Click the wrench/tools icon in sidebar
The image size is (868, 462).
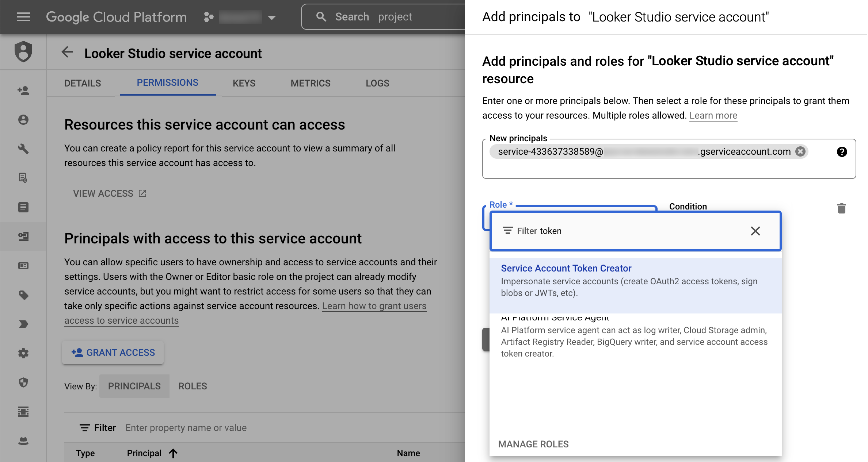[x=23, y=149]
